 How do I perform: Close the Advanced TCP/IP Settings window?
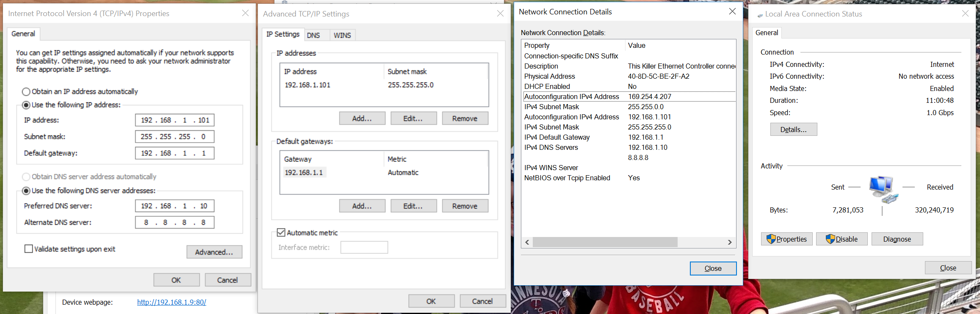click(500, 14)
